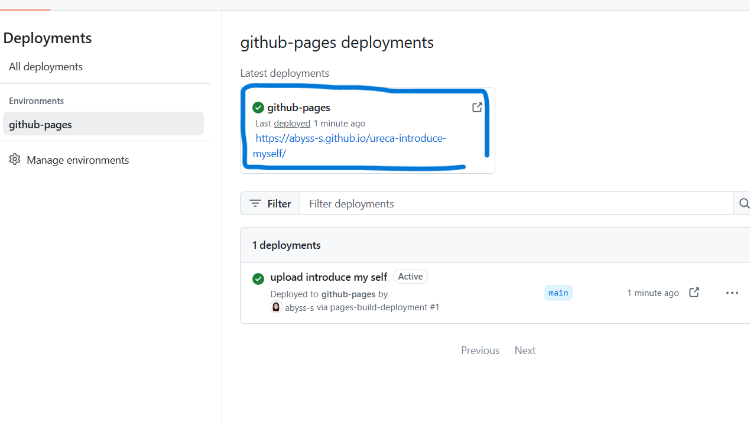The width and height of the screenshot is (750, 423).
Task: Open Manage environments
Action: [77, 160]
